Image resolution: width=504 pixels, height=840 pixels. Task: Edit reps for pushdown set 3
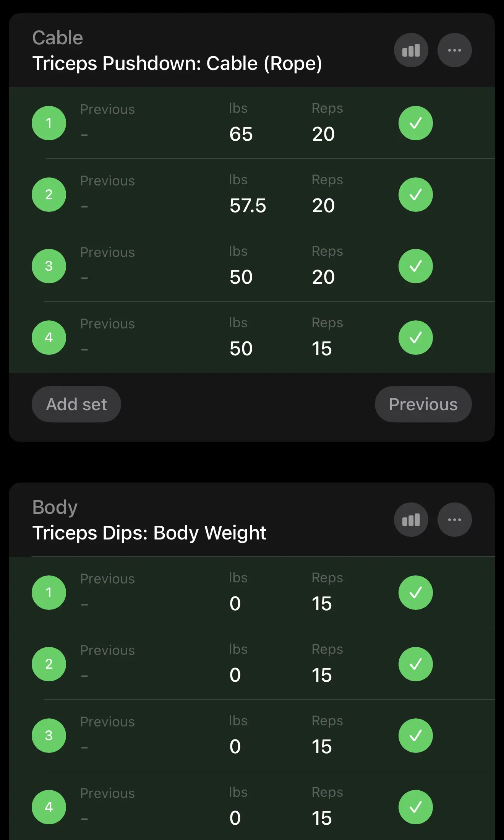pyautogui.click(x=323, y=277)
